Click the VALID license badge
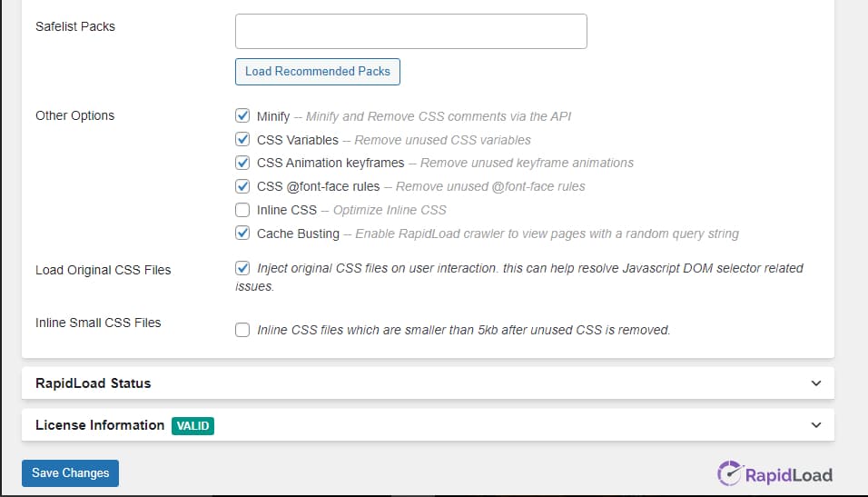868x497 pixels. point(192,425)
